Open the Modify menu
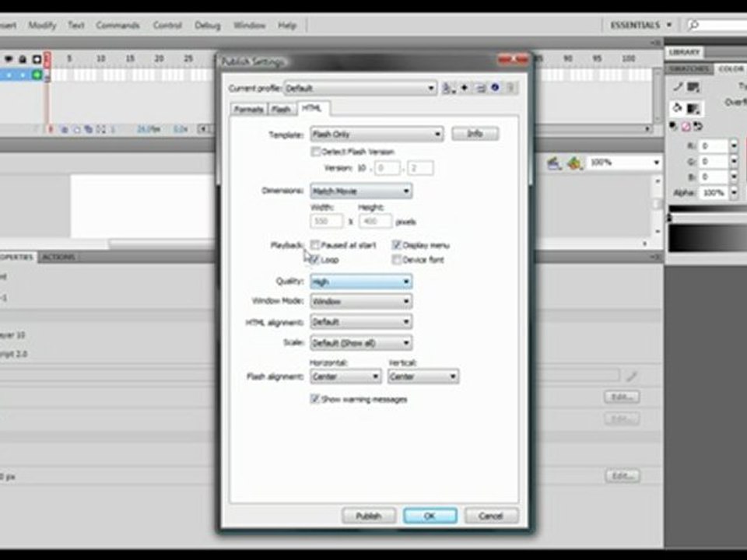 click(42, 25)
